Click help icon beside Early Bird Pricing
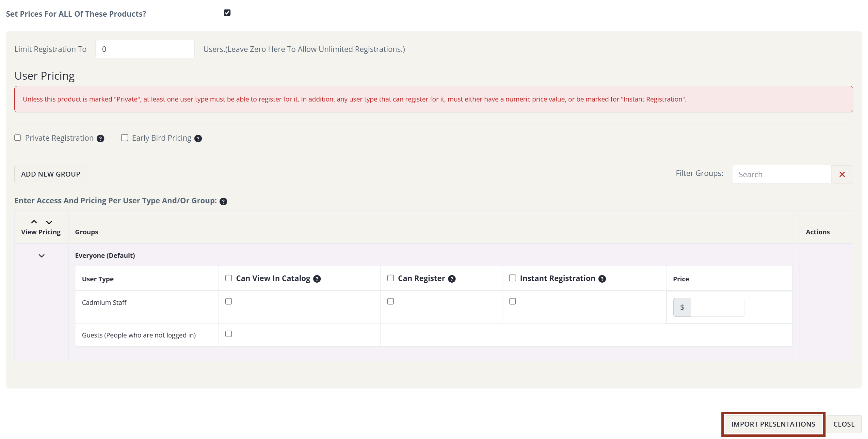The image size is (868, 439). click(x=198, y=138)
